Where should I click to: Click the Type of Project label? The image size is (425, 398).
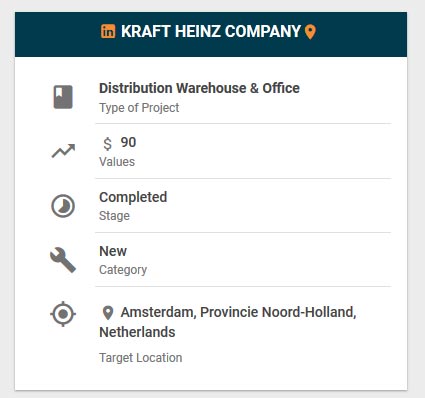click(x=139, y=108)
